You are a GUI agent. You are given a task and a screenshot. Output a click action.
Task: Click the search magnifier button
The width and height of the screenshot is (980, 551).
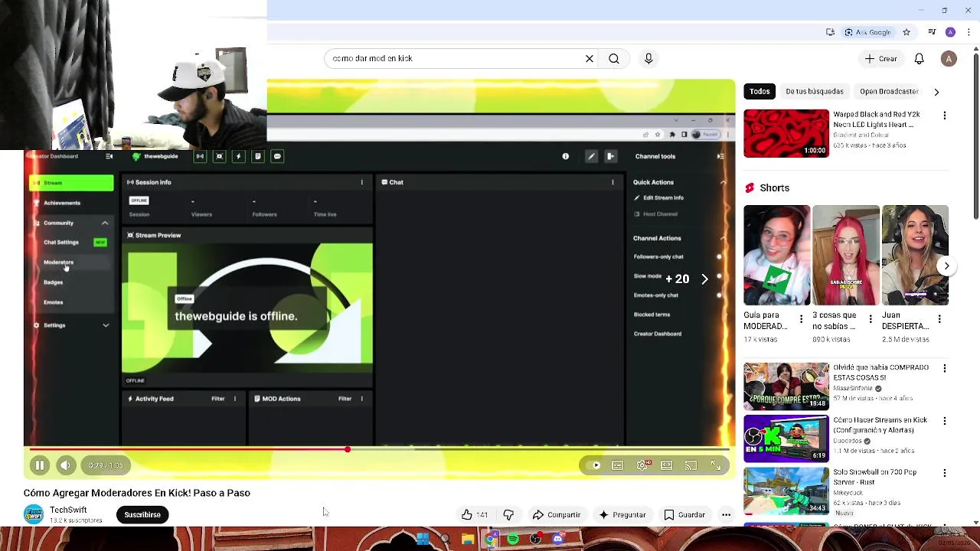[x=614, y=58]
